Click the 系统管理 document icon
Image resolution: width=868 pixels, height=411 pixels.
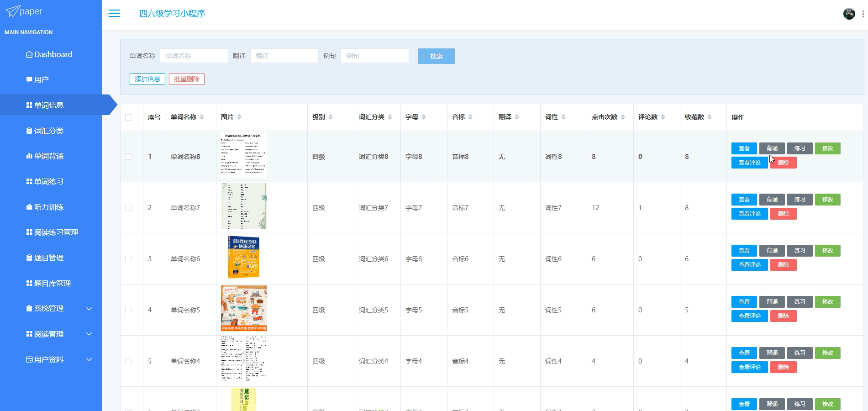29,309
